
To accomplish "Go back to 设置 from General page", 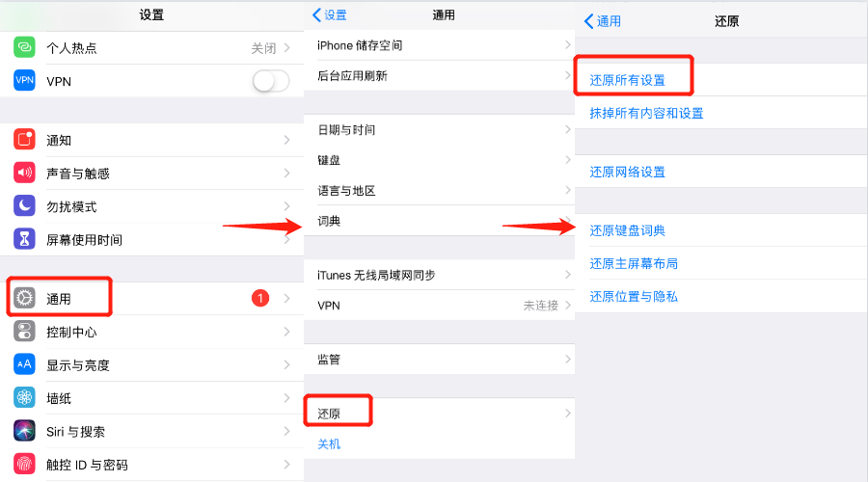I will click(330, 14).
